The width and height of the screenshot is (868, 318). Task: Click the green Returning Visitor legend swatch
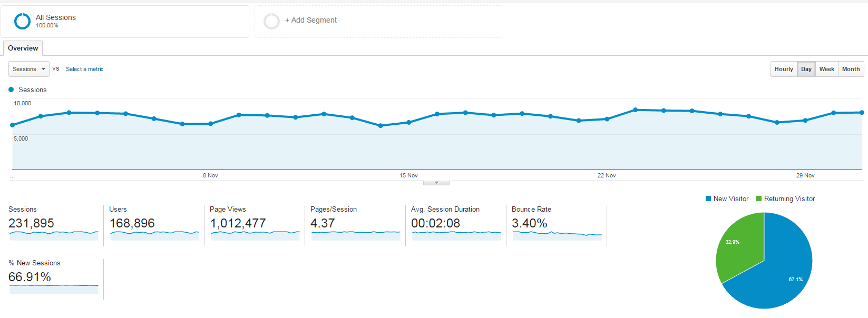point(759,198)
